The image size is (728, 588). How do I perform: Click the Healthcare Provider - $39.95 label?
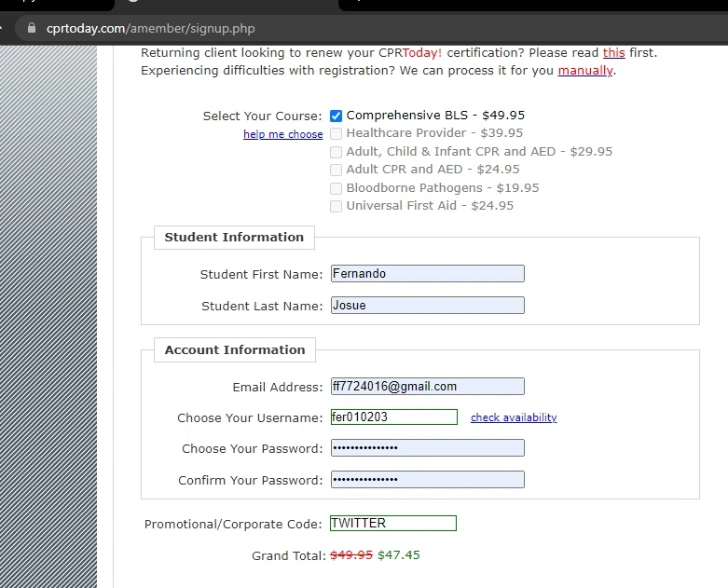pyautogui.click(x=434, y=133)
